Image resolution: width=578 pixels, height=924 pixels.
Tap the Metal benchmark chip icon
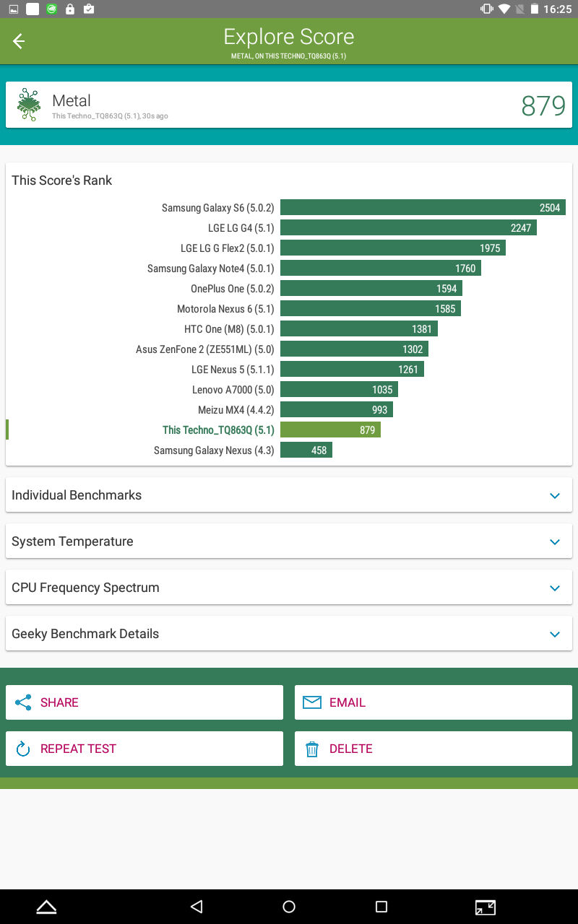[29, 105]
